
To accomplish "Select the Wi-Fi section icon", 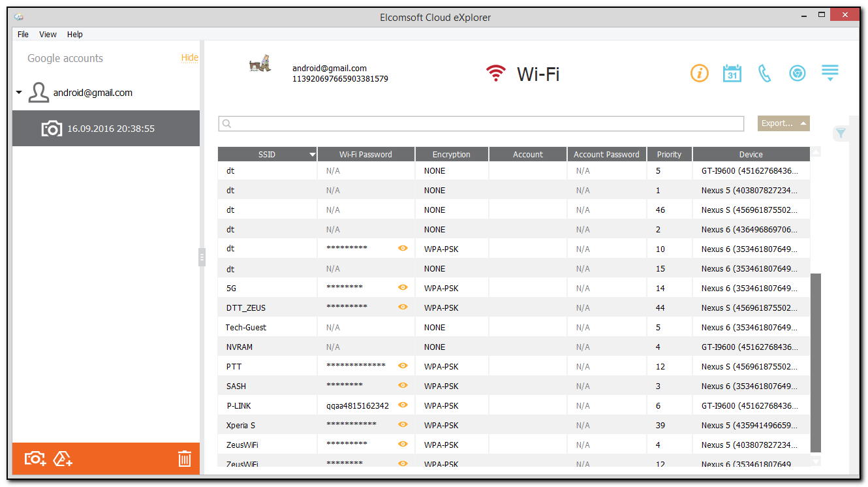I will [496, 73].
